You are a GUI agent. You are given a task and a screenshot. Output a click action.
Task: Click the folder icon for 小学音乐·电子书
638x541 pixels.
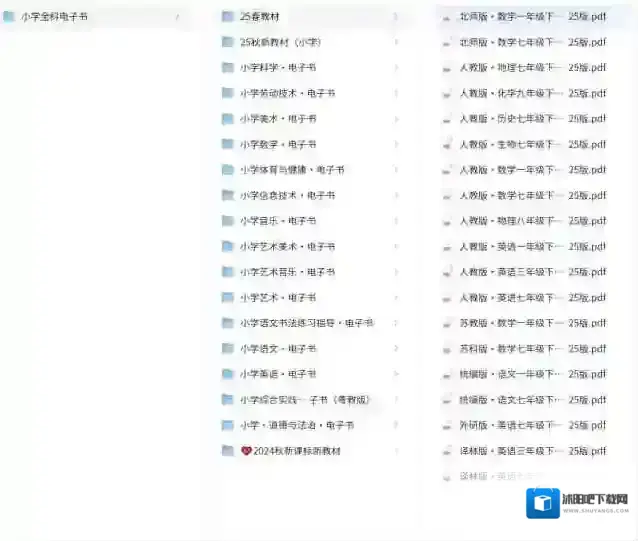coord(227,221)
